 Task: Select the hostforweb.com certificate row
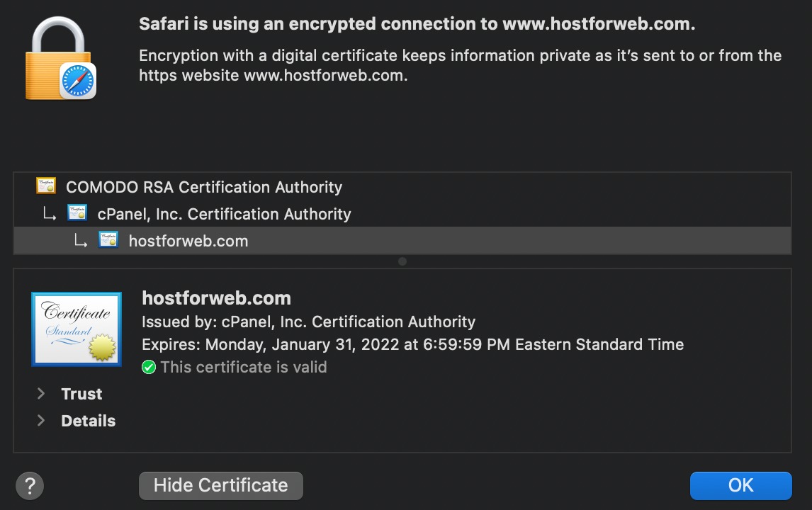[402, 240]
